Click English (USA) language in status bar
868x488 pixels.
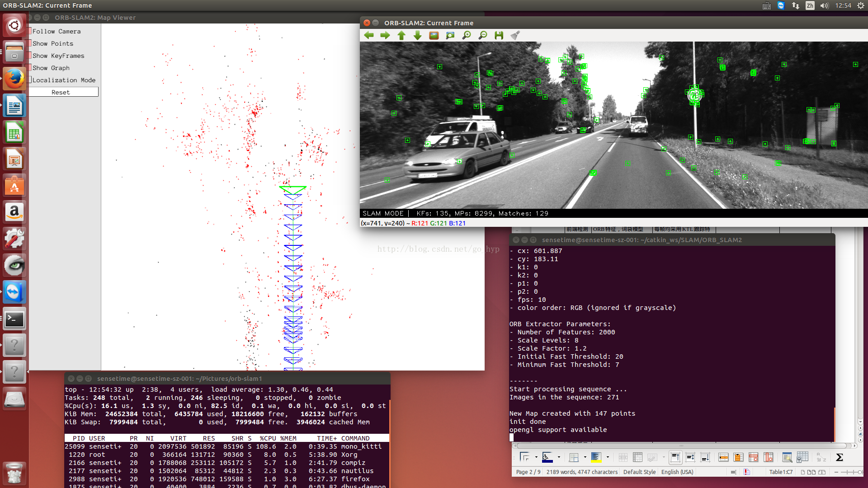click(677, 472)
